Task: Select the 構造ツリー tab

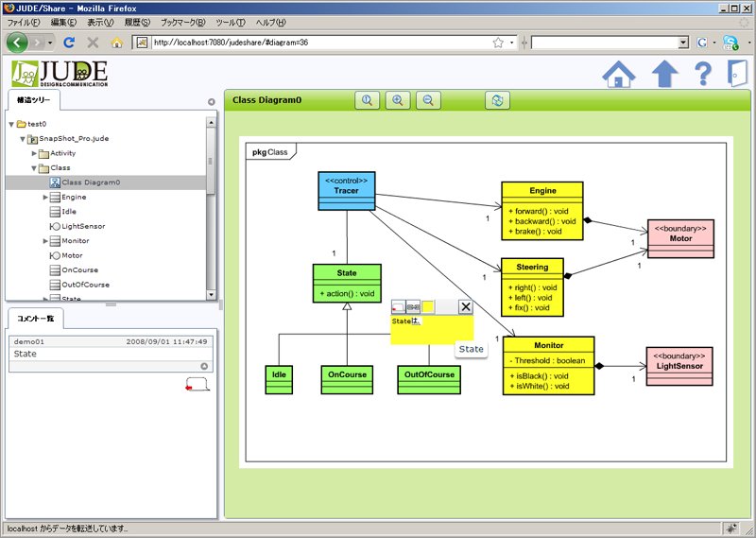Action: (x=33, y=100)
